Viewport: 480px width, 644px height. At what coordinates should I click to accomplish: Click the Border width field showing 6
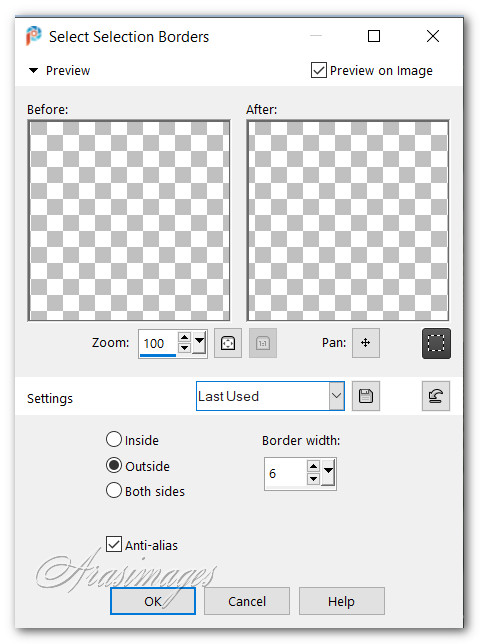286,473
